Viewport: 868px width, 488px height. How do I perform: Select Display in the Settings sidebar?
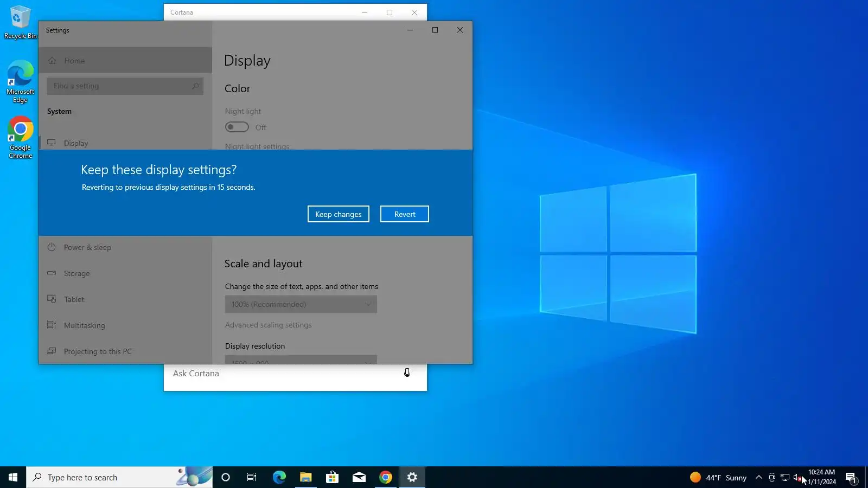click(x=125, y=143)
